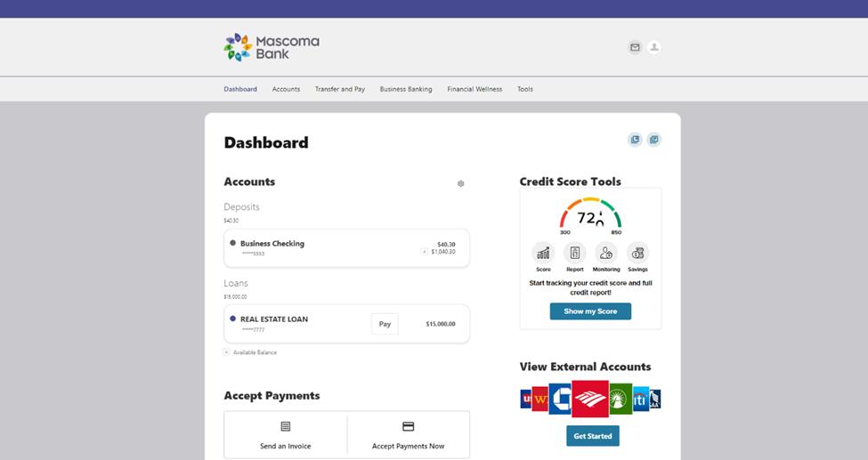The width and height of the screenshot is (868, 460).
Task: Click the View External Accounts heading
Action: tap(585, 367)
